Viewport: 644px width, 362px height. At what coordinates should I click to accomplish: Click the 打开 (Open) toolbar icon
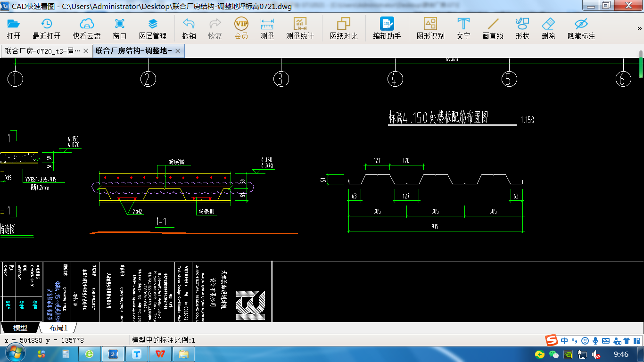[14, 28]
